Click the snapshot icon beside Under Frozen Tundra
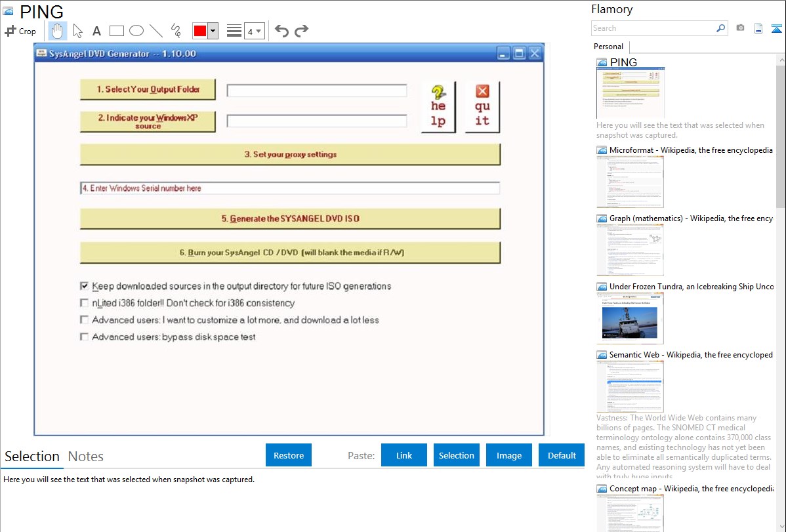 pos(602,287)
